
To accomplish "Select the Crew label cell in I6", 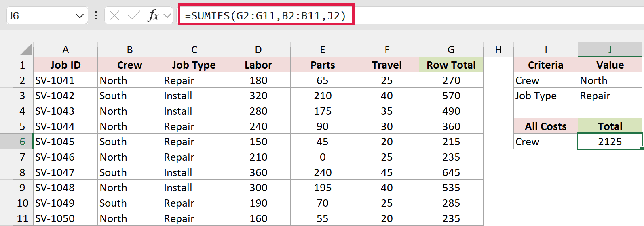I will pos(546,142).
